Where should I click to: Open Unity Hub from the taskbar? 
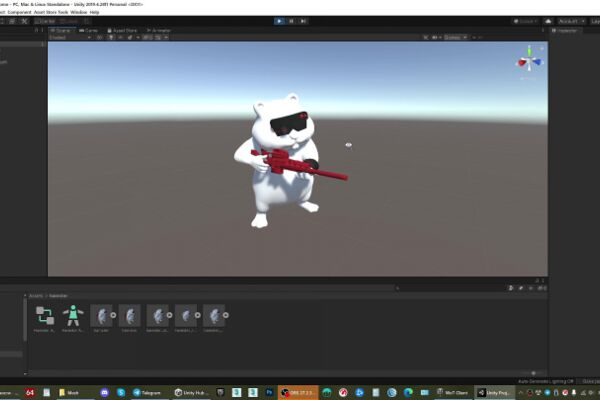pyautogui.click(x=191, y=392)
